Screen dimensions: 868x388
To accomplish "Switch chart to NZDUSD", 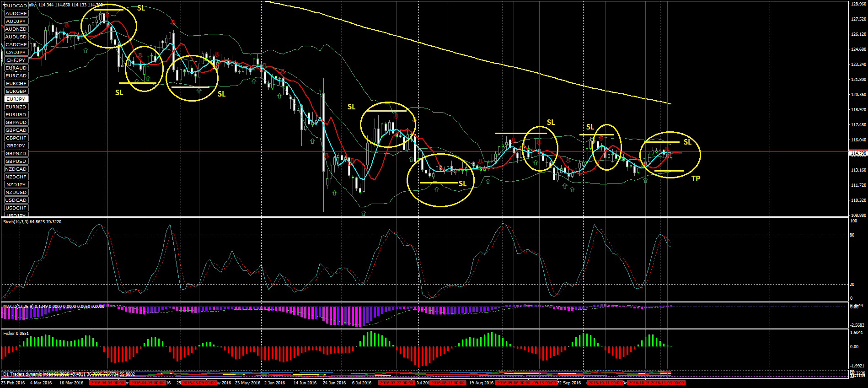I will click(x=16, y=192).
